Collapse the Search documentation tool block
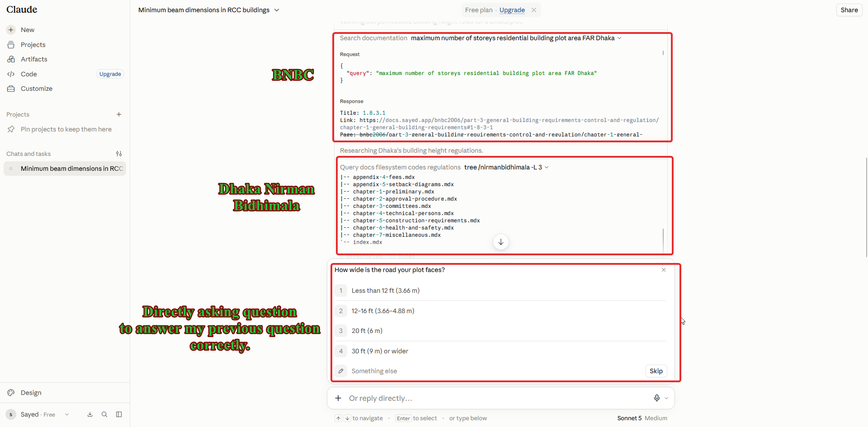 pos(619,38)
